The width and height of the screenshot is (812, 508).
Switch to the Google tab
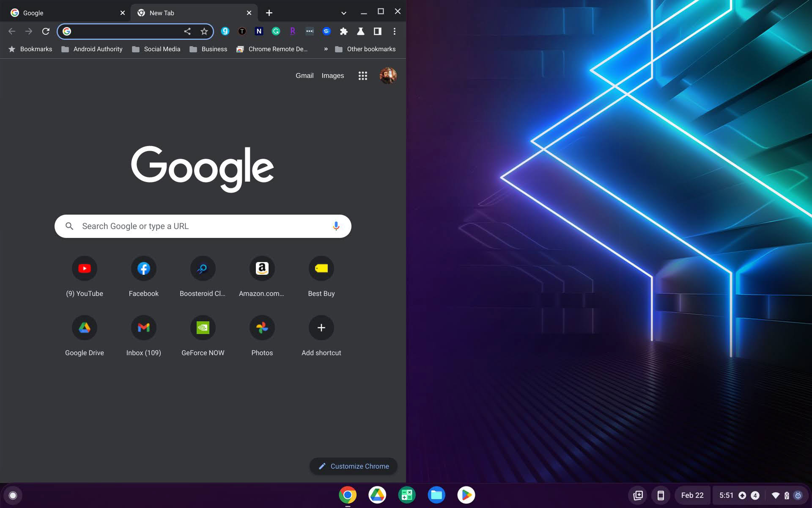[63, 13]
